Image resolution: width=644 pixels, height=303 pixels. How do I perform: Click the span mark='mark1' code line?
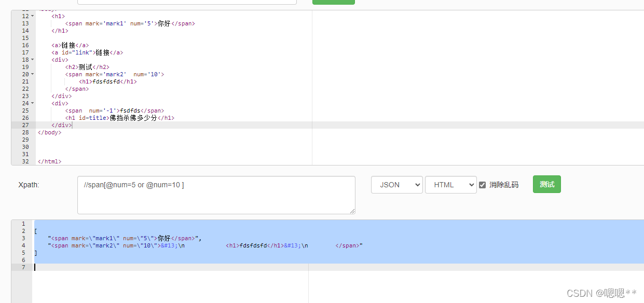(x=130, y=23)
